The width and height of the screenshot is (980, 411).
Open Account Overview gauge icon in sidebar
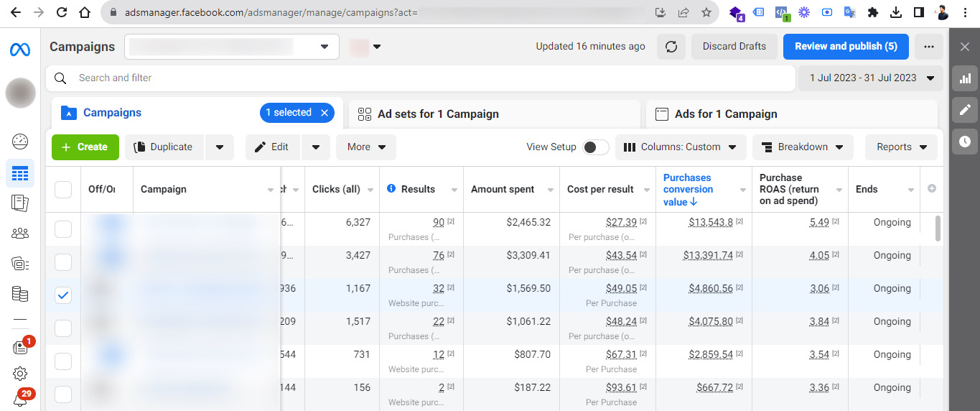[20, 141]
